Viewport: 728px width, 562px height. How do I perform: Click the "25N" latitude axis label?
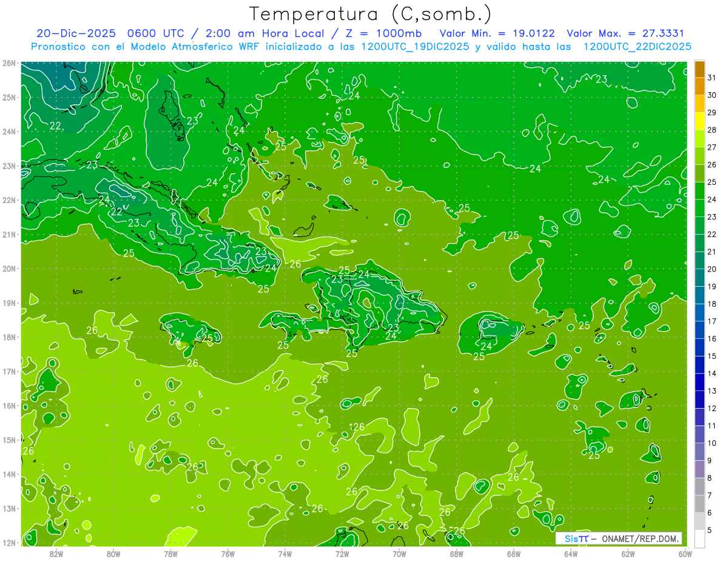click(8, 97)
